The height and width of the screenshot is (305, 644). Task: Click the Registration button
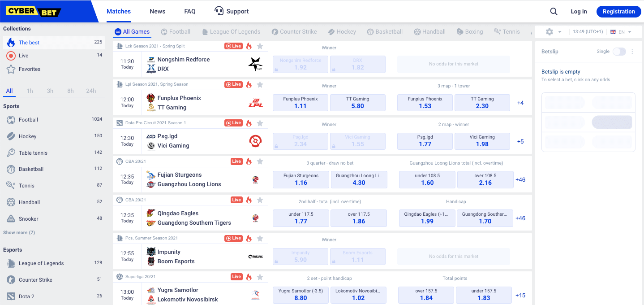[618, 11]
